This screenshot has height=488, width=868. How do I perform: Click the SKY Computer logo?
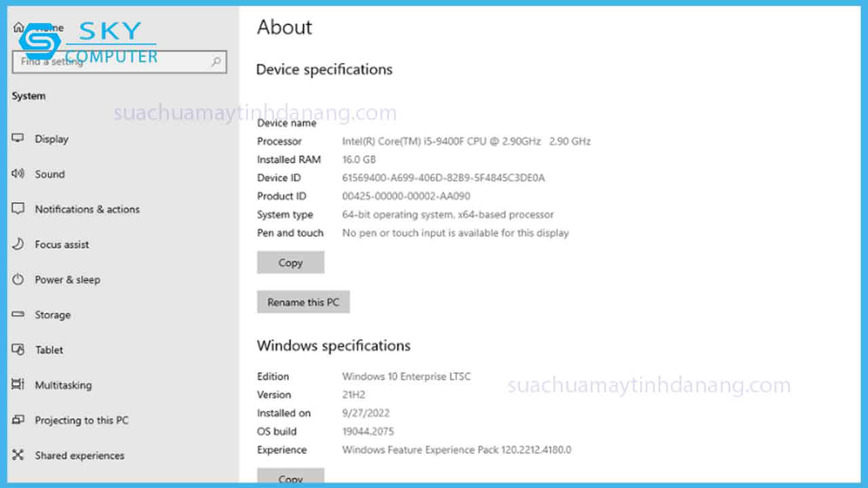tap(88, 42)
